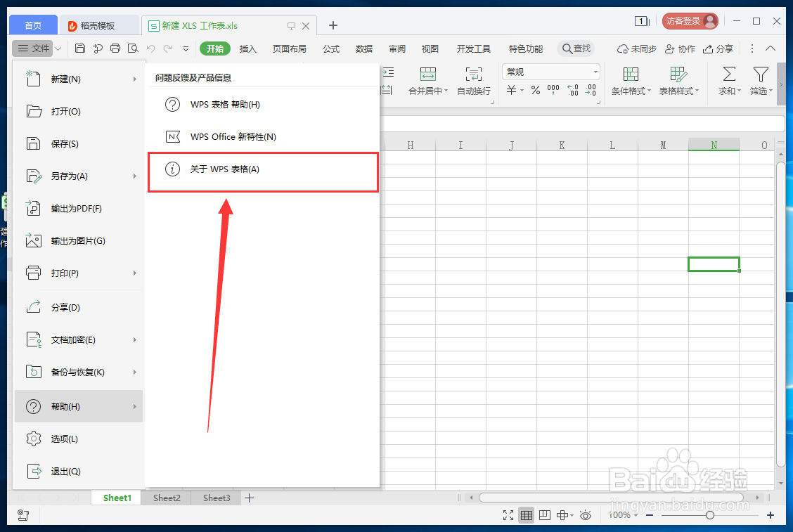Click the unsynced cloud status icon

636,48
